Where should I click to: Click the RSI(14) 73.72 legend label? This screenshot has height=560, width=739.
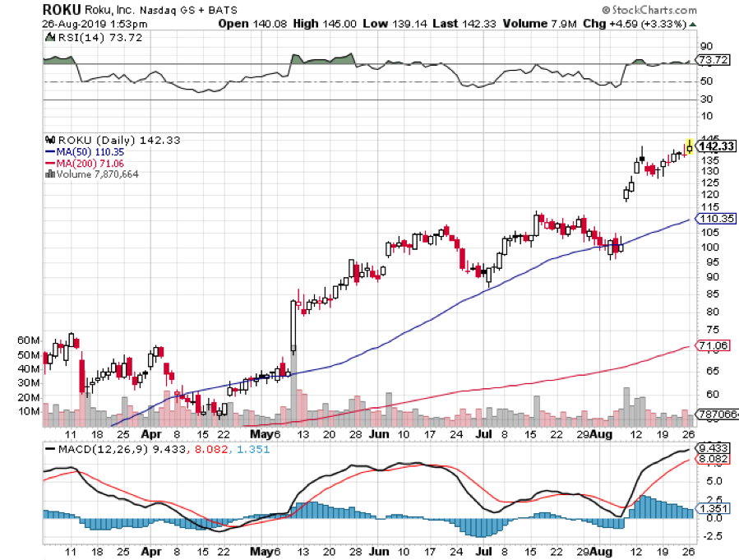coord(99,38)
